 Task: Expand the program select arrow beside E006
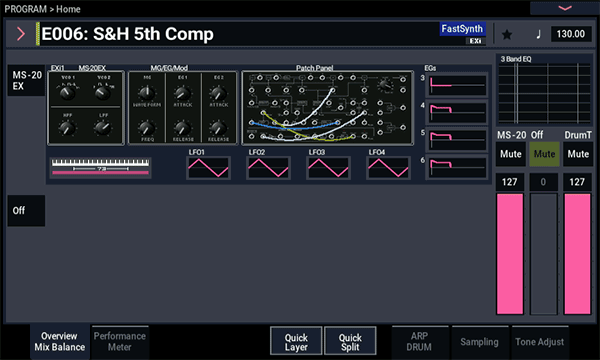coord(21,34)
